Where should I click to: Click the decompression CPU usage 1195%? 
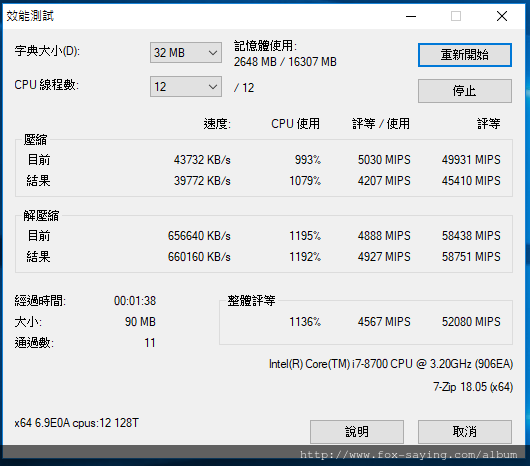pos(305,236)
